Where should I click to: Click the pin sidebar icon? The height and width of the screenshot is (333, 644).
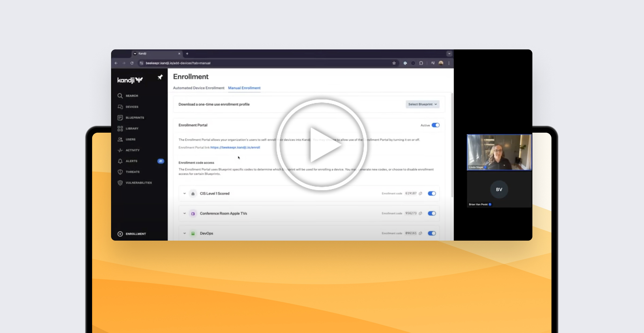pos(160,77)
